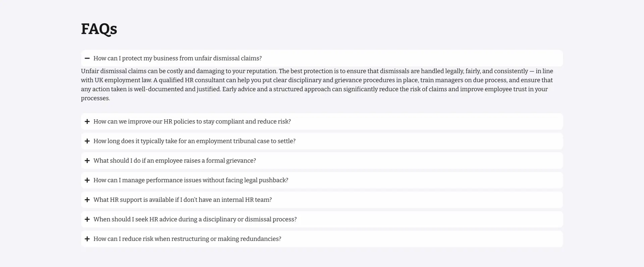Open "How can I manage performance issues" question text

point(191,180)
